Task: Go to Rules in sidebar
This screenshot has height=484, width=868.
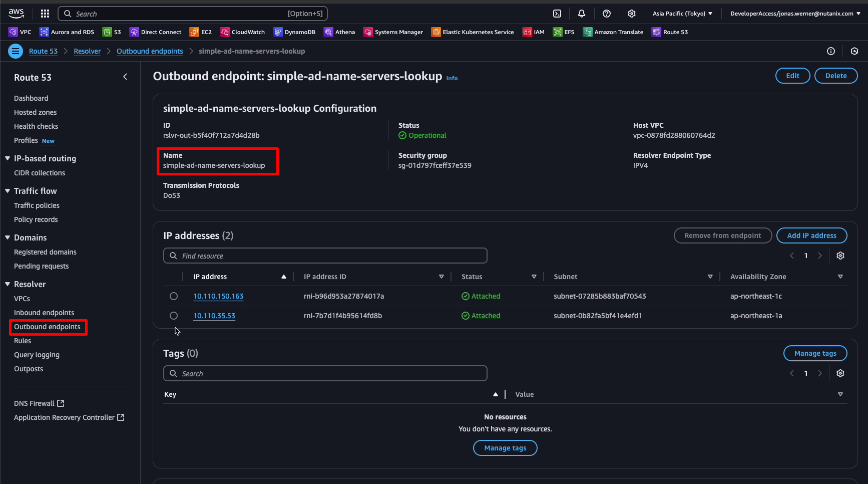Action: click(23, 341)
